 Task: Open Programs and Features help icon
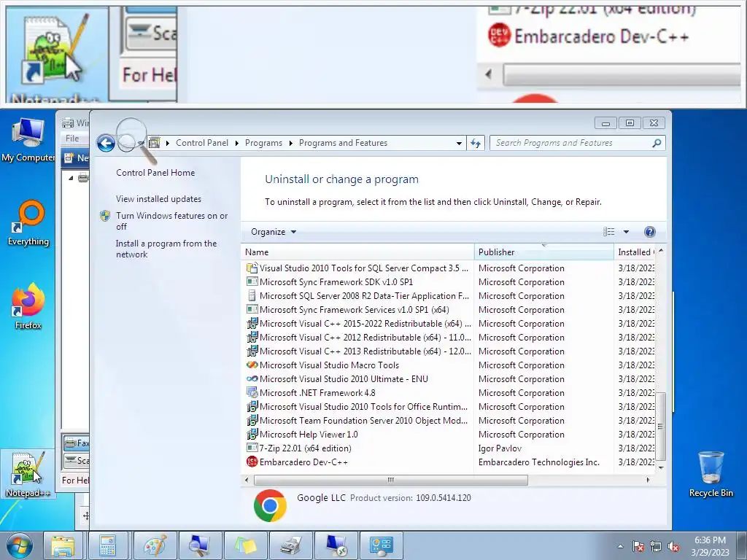(x=649, y=232)
